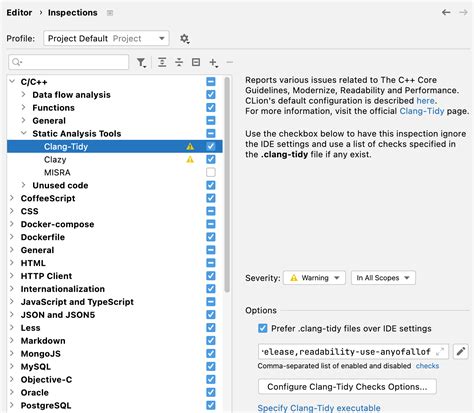Toggle Static Analysis Tools checkbox
Viewport: 474px width, 413px height.
pyautogui.click(x=211, y=133)
